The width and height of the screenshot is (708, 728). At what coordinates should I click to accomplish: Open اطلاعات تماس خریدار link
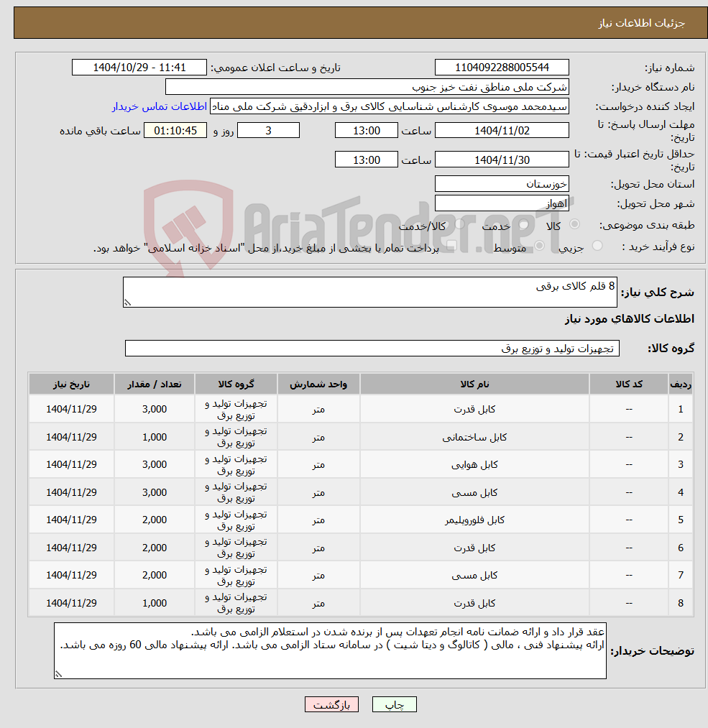click(160, 106)
